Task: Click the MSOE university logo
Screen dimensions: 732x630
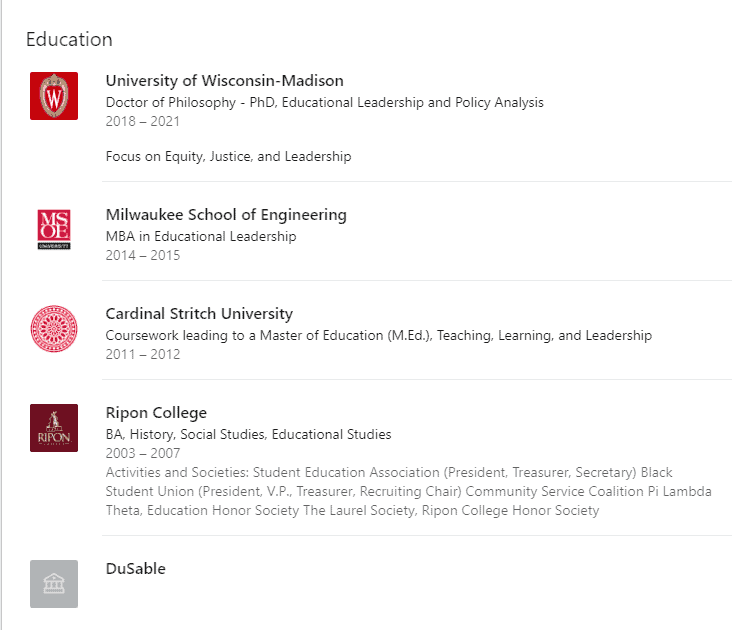Action: point(54,230)
